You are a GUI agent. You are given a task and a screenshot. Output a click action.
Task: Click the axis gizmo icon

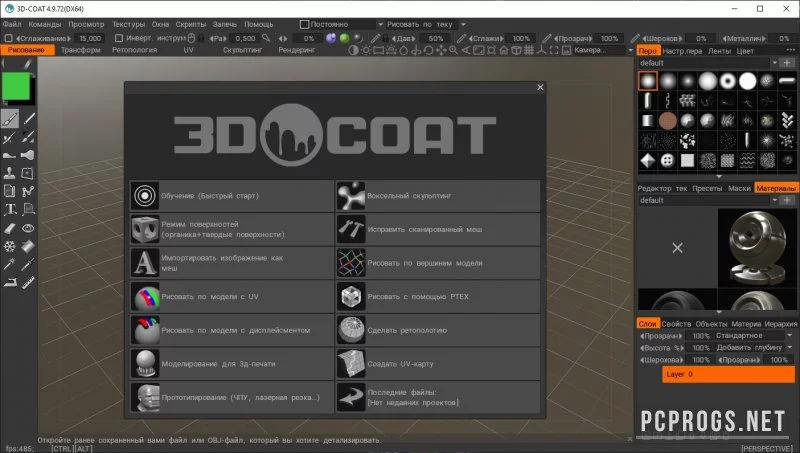pyautogui.click(x=541, y=50)
